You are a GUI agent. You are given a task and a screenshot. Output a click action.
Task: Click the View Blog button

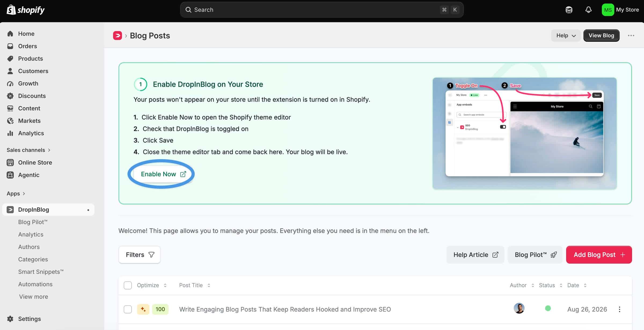pyautogui.click(x=601, y=35)
